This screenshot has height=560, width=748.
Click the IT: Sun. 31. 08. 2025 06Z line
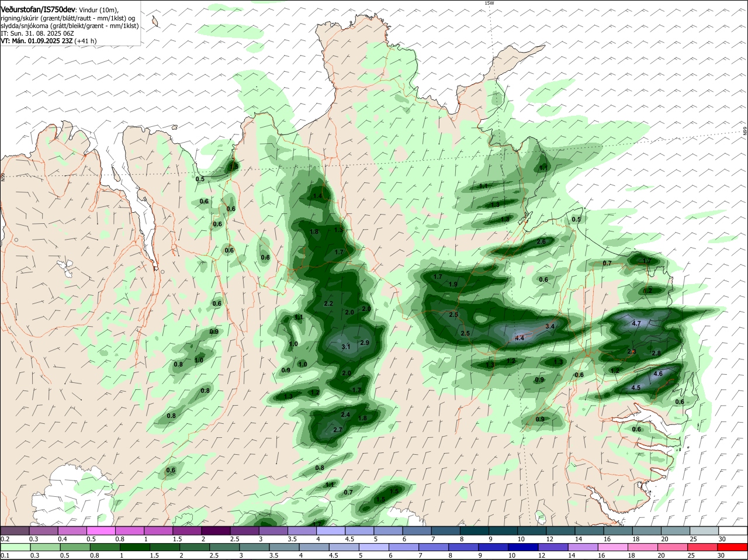37,33
